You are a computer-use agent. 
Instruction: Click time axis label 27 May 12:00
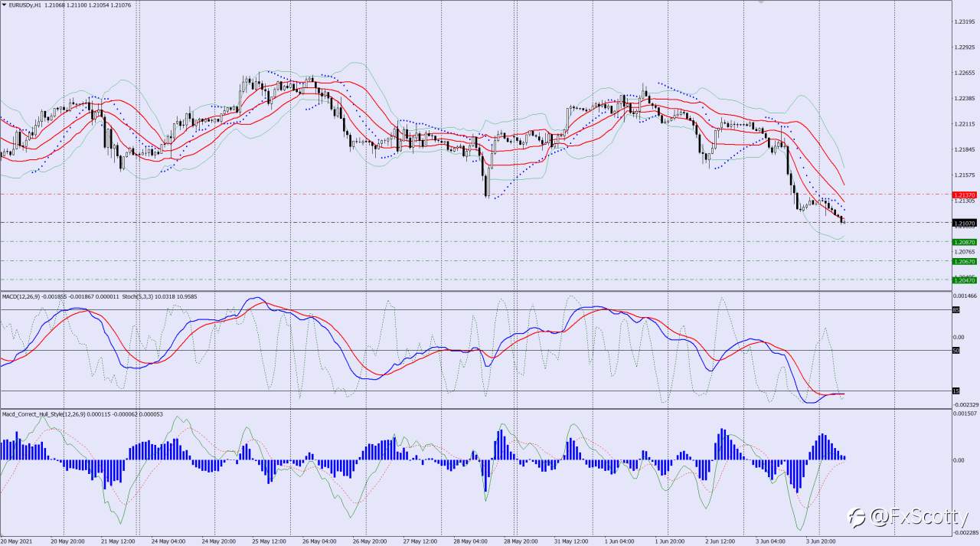[x=421, y=541]
